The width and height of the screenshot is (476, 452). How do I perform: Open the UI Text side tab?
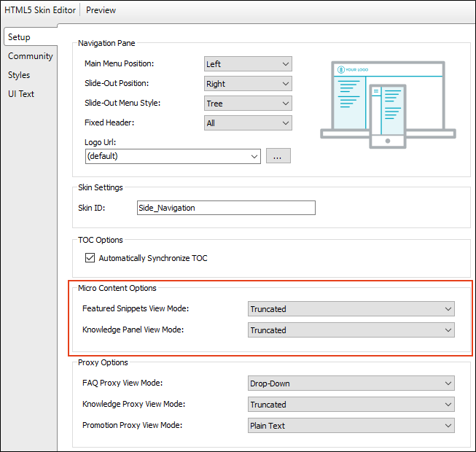(x=21, y=94)
